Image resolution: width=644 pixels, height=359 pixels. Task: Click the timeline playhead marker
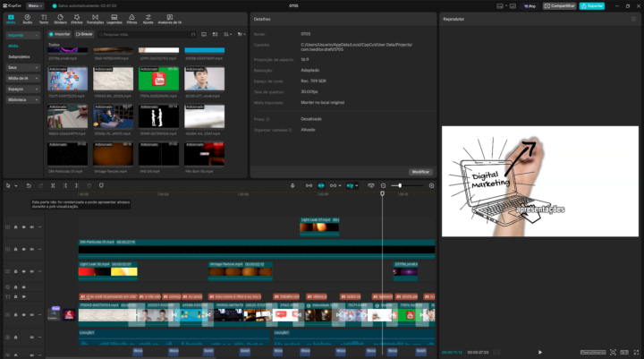383,193
